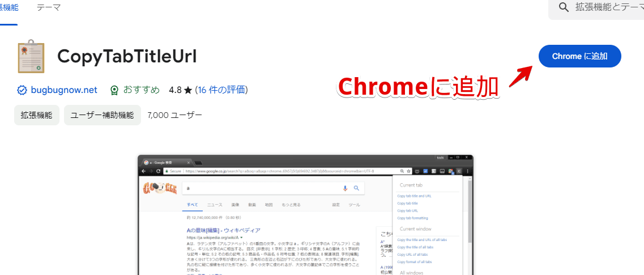Click the search magnifier icon
Viewport: 644px width, 275px height.
(564, 7)
